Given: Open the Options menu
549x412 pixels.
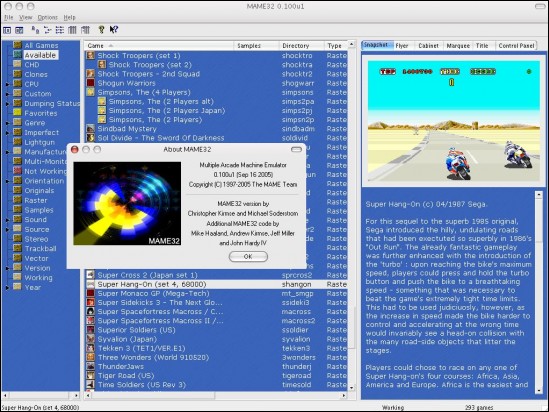Looking at the screenshot, I should [x=47, y=18].
